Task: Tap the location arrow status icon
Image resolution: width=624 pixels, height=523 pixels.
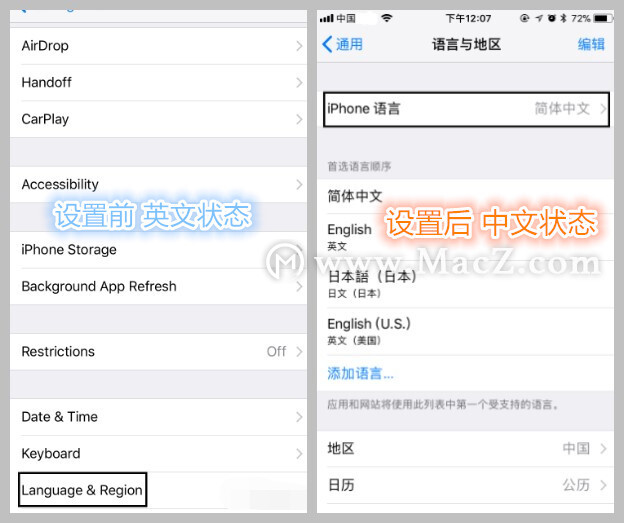Action: point(539,18)
